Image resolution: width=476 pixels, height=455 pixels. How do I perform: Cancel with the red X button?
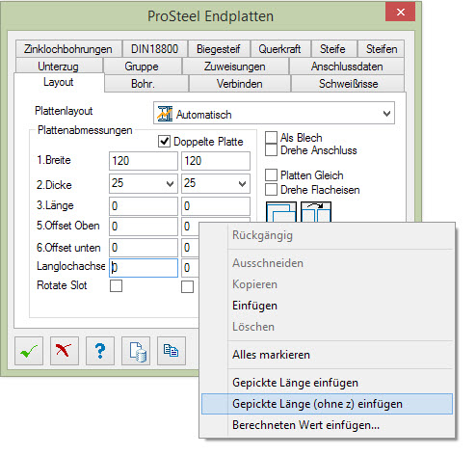tap(65, 351)
